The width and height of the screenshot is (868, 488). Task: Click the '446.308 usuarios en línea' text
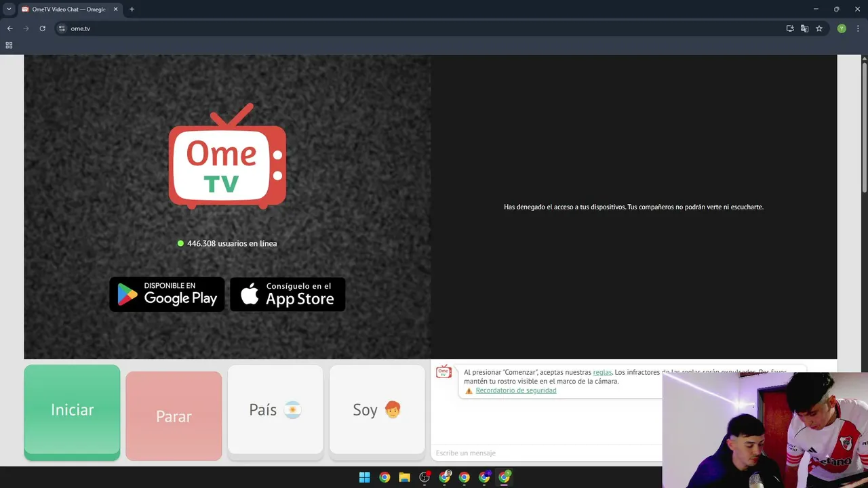tap(232, 243)
